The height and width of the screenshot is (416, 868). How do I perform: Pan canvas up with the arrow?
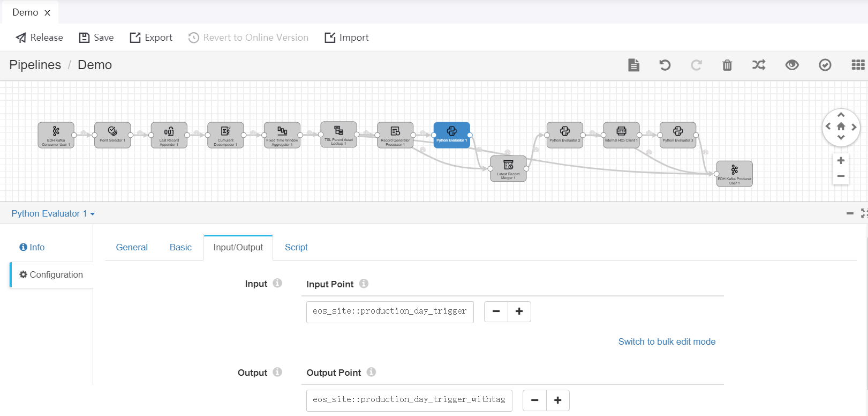pyautogui.click(x=841, y=115)
